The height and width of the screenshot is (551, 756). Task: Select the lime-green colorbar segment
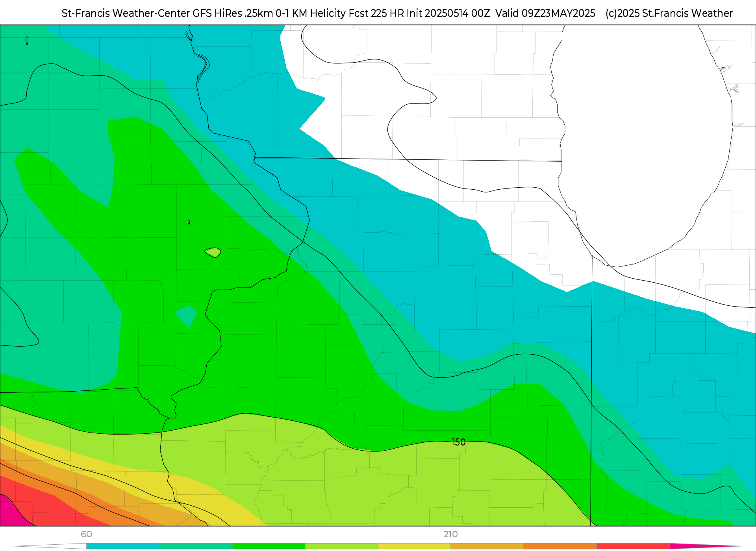(x=341, y=546)
